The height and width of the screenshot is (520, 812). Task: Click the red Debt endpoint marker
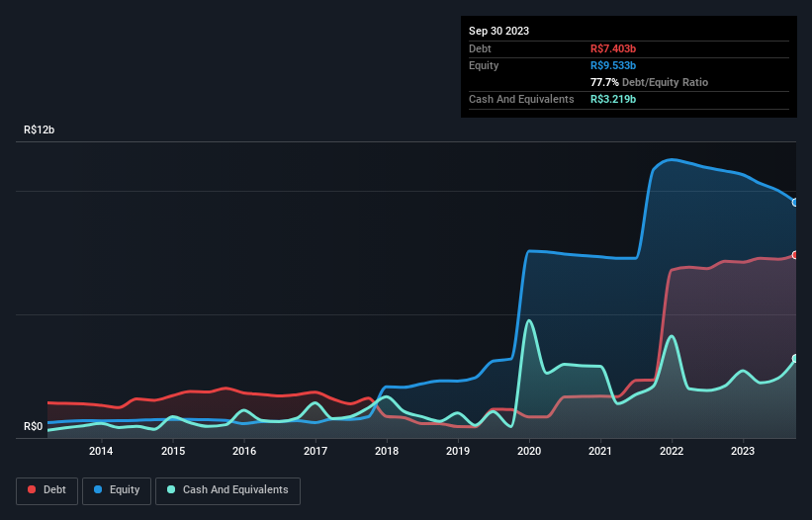click(795, 255)
